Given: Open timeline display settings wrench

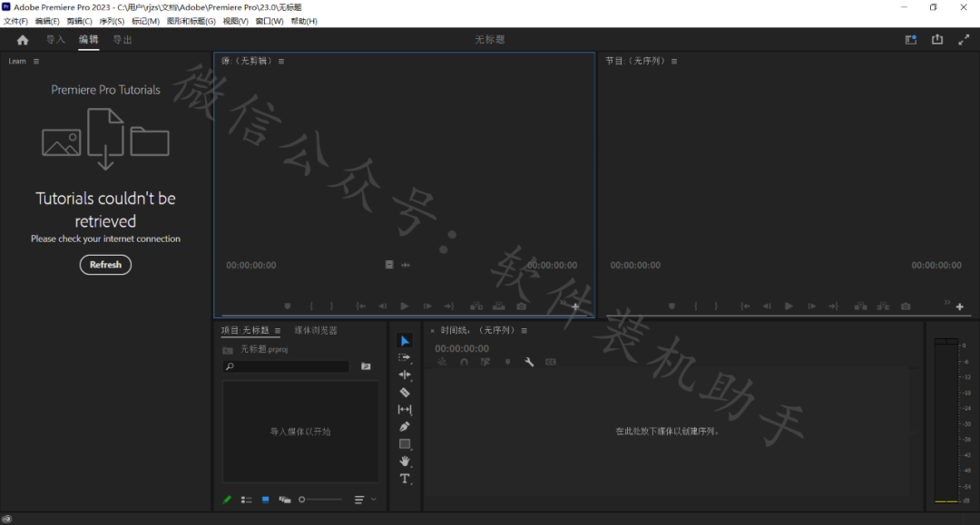Looking at the screenshot, I should coord(529,362).
